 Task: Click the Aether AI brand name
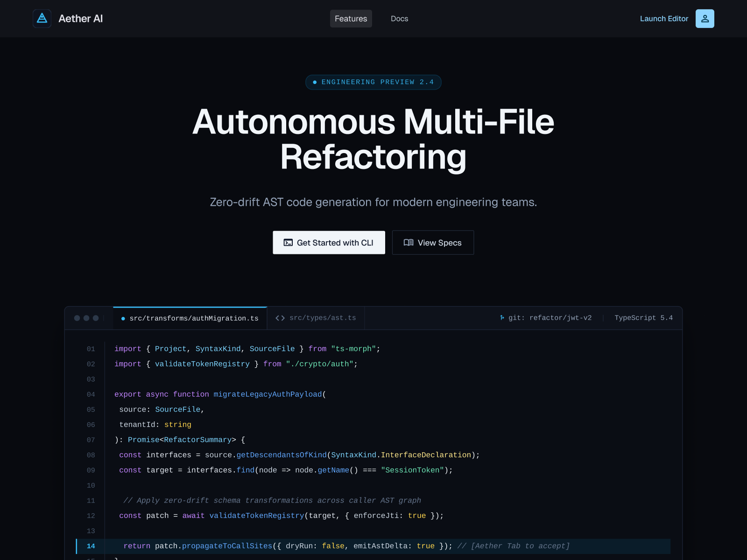pyautogui.click(x=80, y=19)
